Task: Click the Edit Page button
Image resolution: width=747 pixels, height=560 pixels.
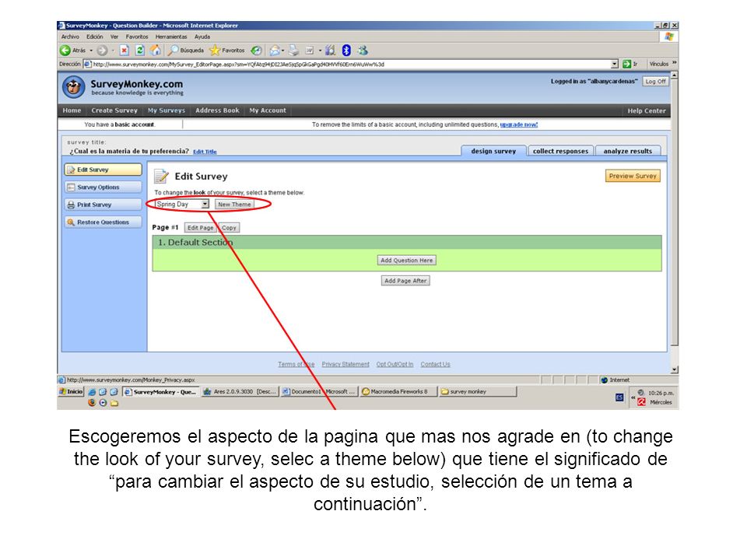Action: [200, 228]
